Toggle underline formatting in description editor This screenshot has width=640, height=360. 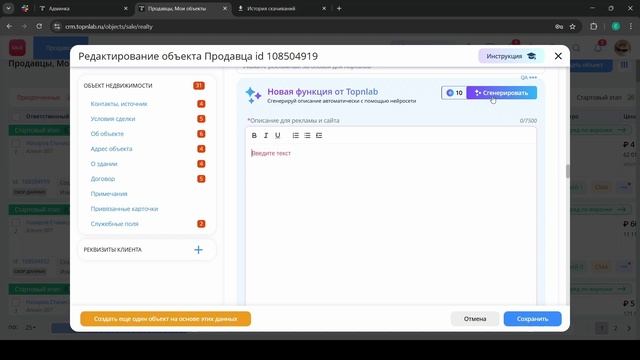278,136
